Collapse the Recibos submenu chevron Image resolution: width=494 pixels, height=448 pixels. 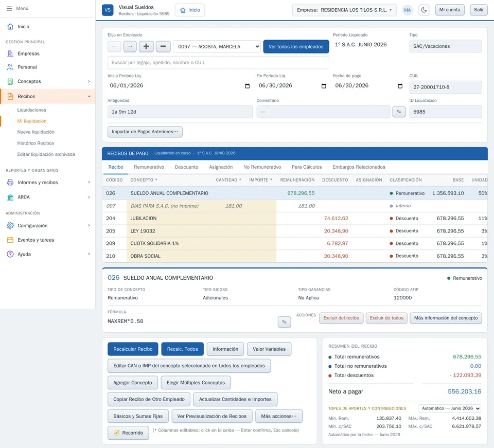point(89,96)
